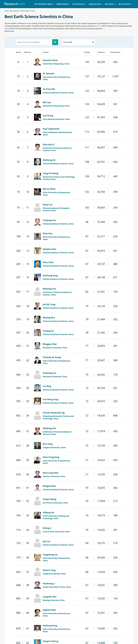
Task: Expand Most Affordable Colleges menu
Action: (44, 4)
